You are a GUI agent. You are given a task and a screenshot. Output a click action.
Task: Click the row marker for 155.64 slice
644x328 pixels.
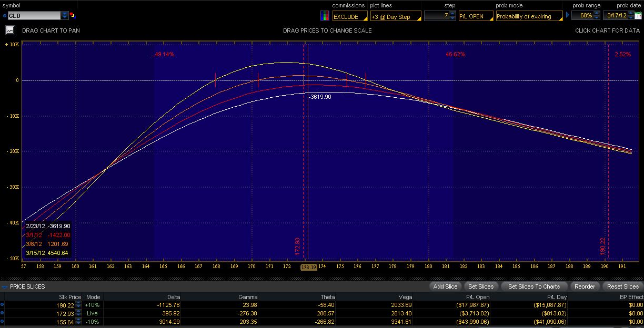(2, 321)
